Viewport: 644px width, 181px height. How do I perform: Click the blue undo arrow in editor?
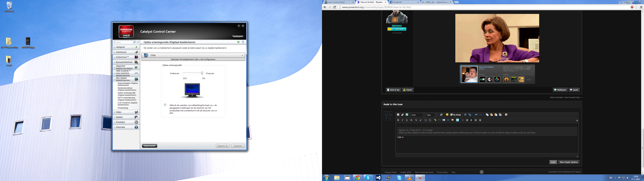476,115
